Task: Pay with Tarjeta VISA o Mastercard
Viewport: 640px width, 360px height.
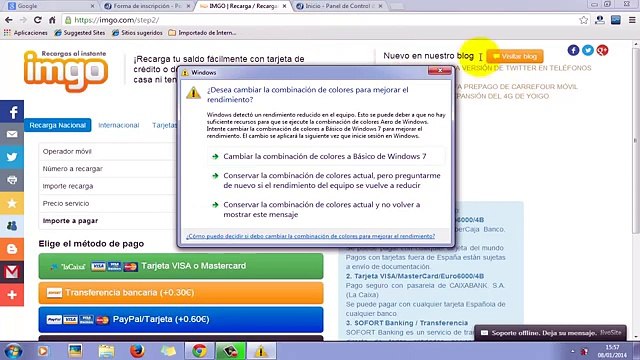Action: (x=181, y=266)
